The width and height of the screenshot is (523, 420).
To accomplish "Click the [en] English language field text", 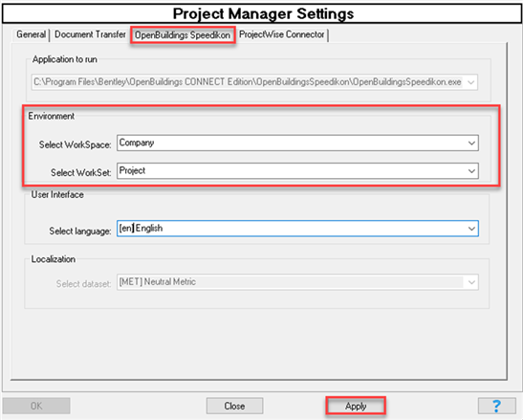I will [x=141, y=228].
